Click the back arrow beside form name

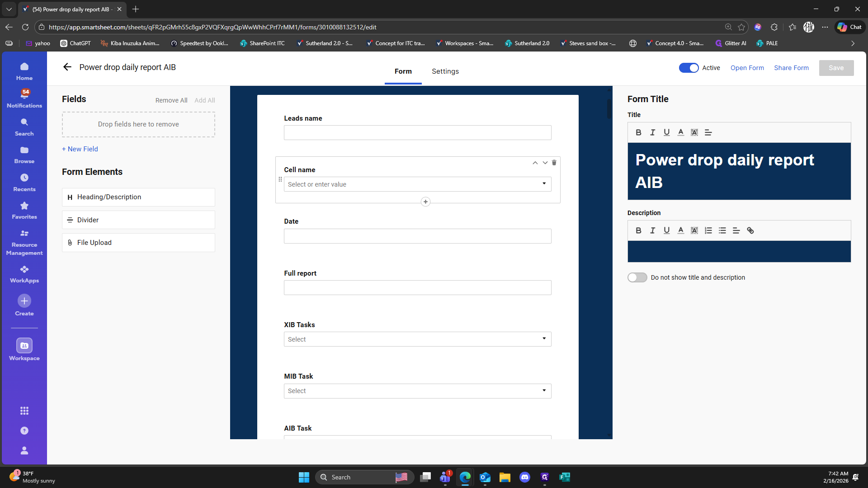(x=67, y=67)
